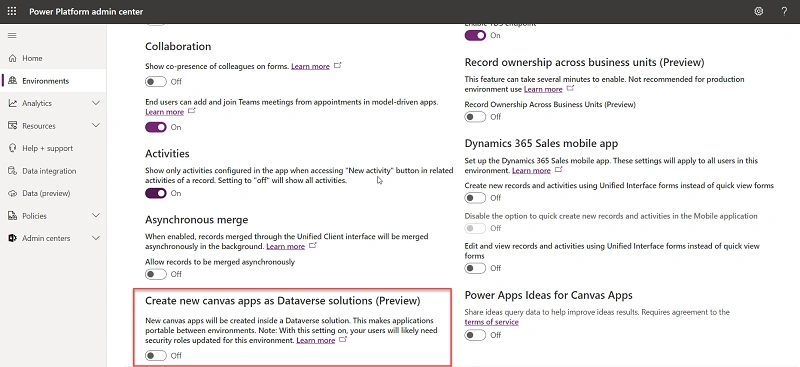Screen dimensions: 800x367
Task: Click the Resources sidebar icon
Action: tap(13, 126)
